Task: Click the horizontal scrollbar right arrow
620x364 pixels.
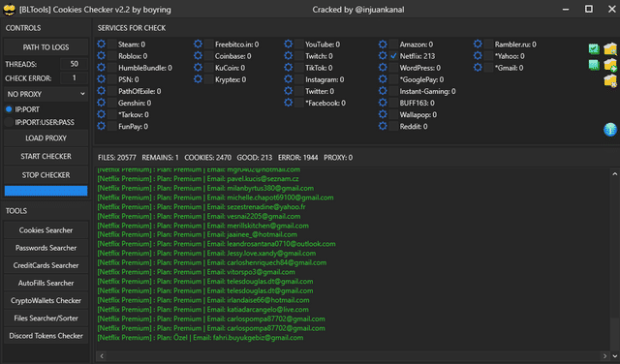Action: point(604,356)
